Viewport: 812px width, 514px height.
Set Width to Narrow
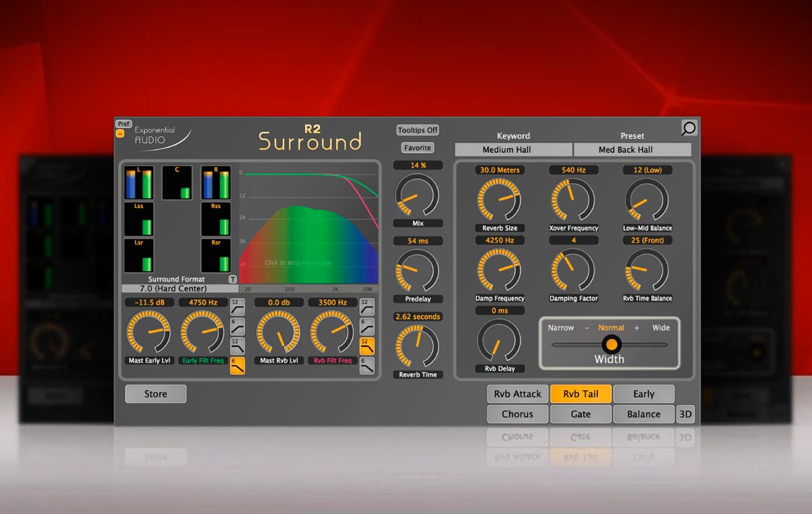[561, 328]
